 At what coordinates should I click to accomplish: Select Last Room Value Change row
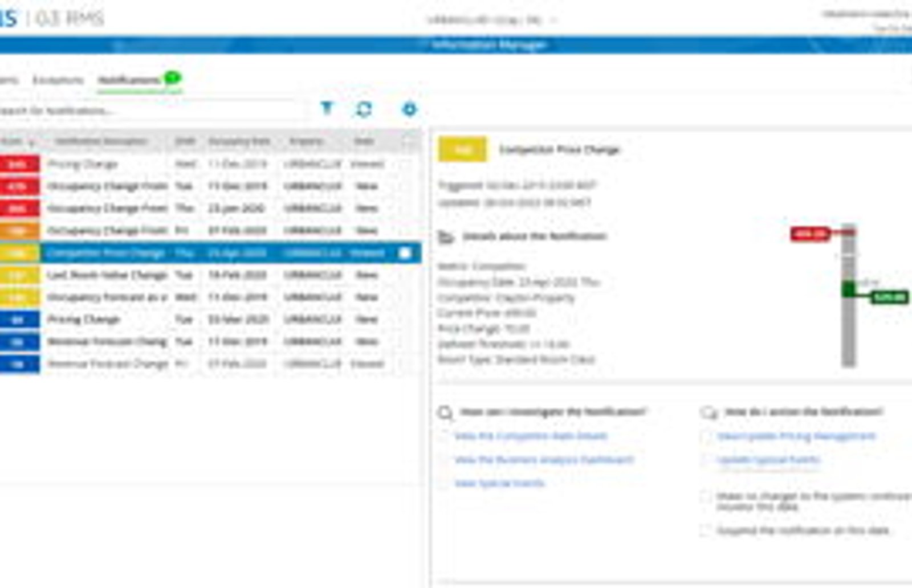tap(210, 275)
